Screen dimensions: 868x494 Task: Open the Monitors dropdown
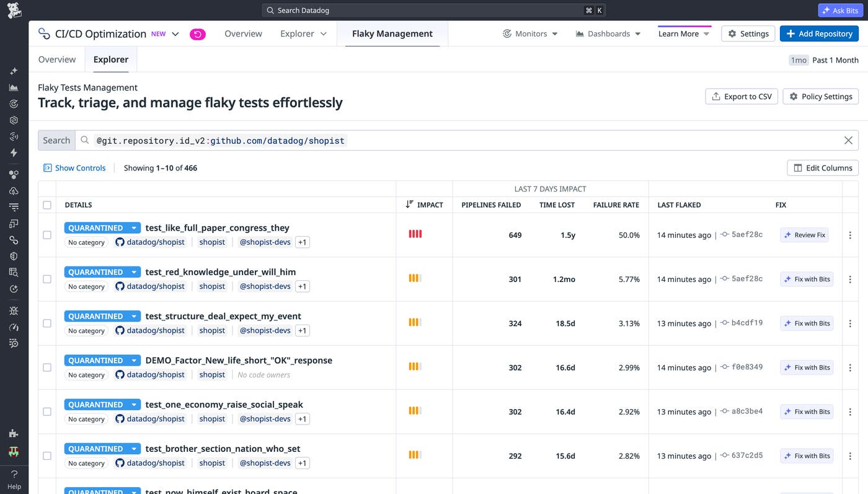pyautogui.click(x=530, y=34)
